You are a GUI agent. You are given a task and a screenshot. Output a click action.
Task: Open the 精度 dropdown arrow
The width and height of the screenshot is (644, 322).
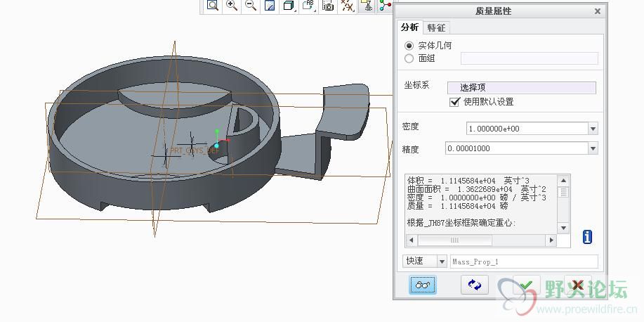593,148
